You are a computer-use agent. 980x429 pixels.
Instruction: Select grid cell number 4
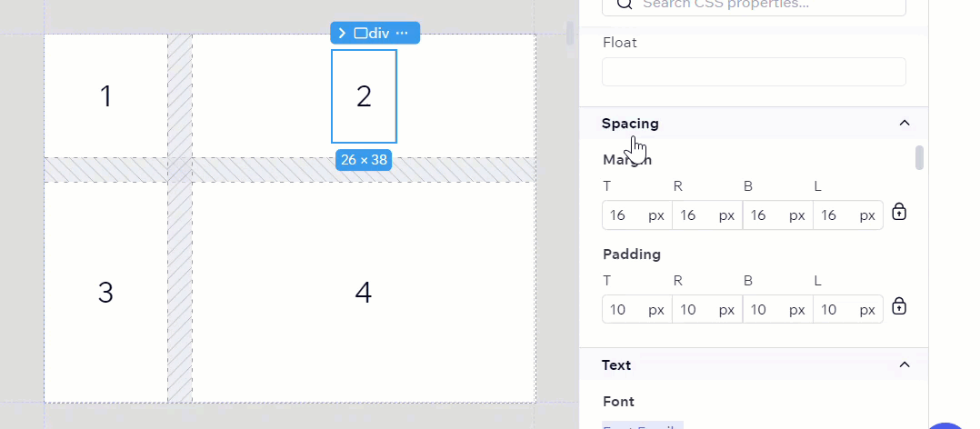[363, 293]
